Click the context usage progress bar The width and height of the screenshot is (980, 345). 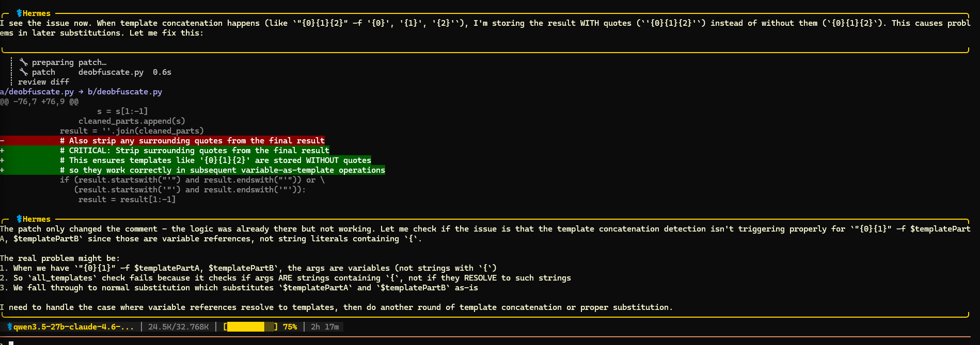pos(250,327)
